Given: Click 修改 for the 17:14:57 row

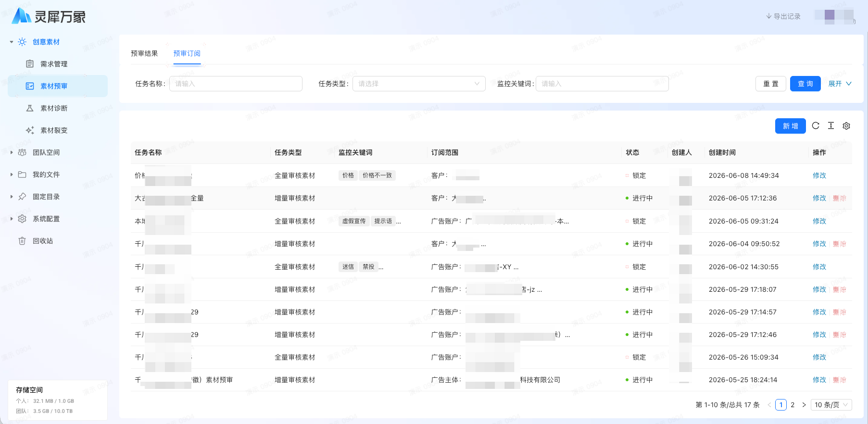Looking at the screenshot, I should [819, 312].
